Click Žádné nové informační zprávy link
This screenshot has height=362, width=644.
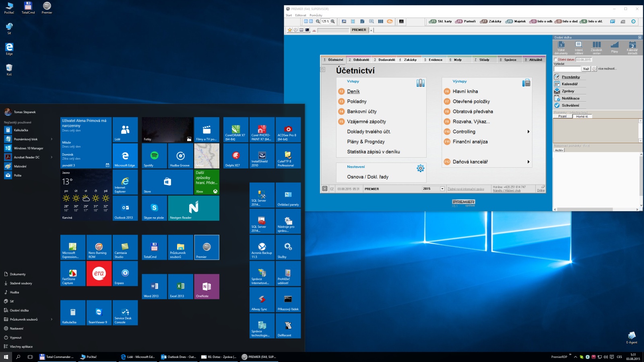tap(466, 189)
